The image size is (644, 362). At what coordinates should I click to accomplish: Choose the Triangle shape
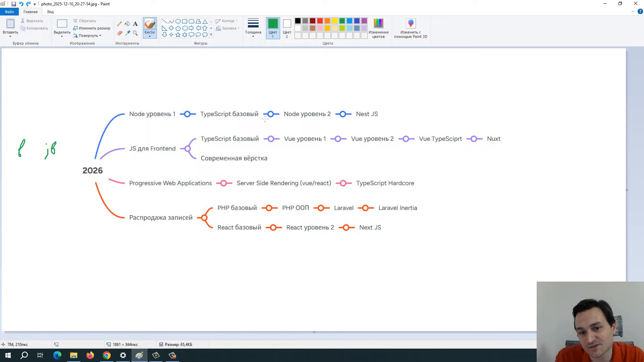205,21
